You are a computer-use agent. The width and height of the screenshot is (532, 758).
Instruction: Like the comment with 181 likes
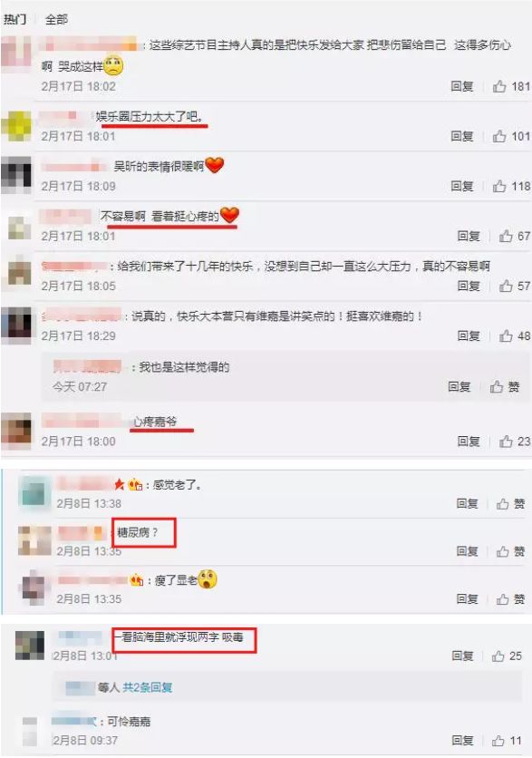coord(511,86)
